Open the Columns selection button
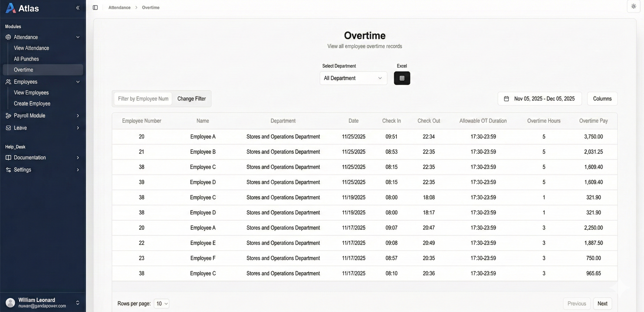 pos(602,99)
